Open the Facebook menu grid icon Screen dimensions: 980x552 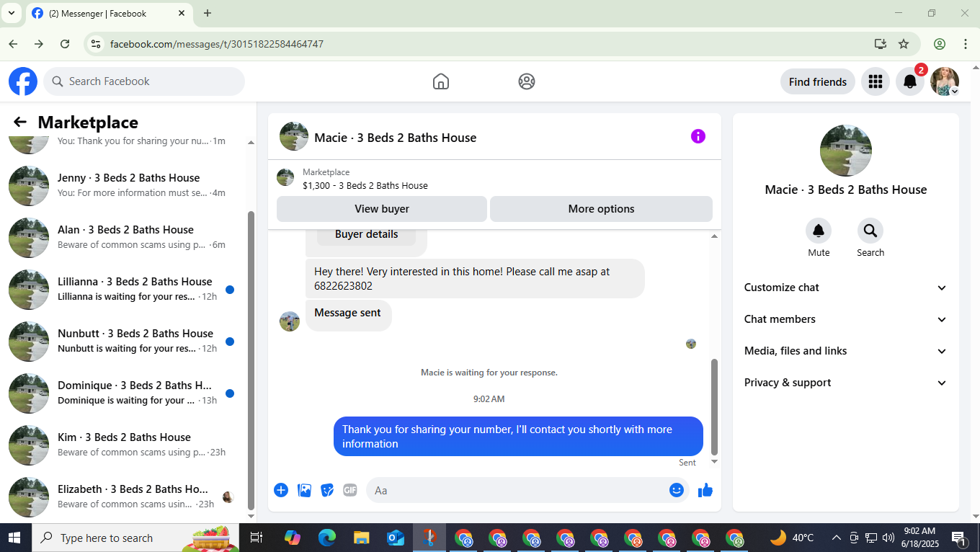876,81
